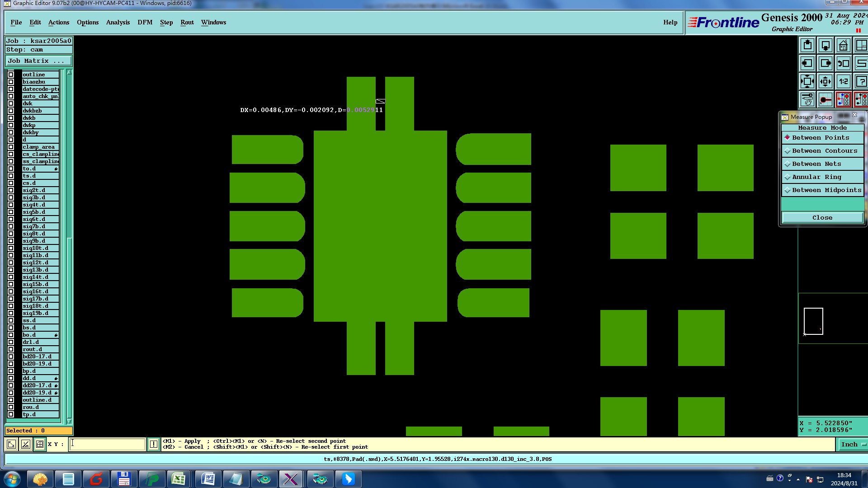Close the Measure Popup with Close button
This screenshot has width=868, height=488.
[822, 218]
